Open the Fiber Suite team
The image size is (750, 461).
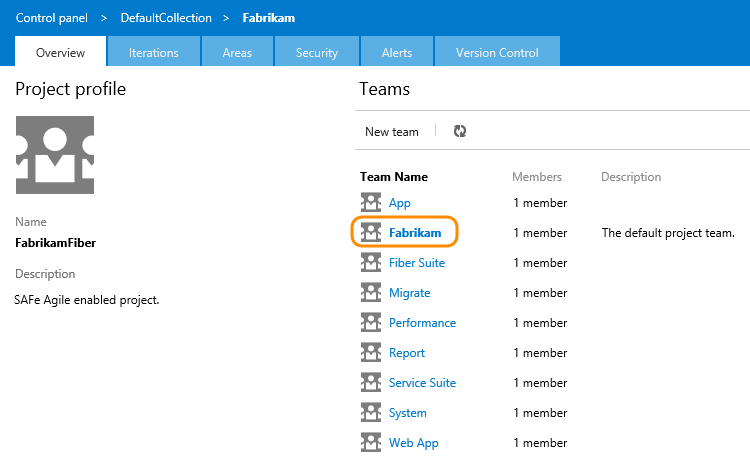(x=417, y=263)
